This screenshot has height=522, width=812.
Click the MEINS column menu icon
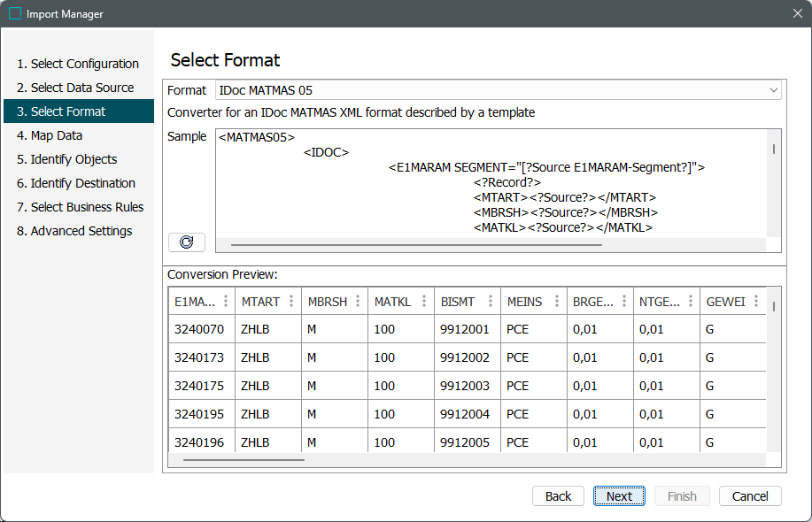click(557, 302)
